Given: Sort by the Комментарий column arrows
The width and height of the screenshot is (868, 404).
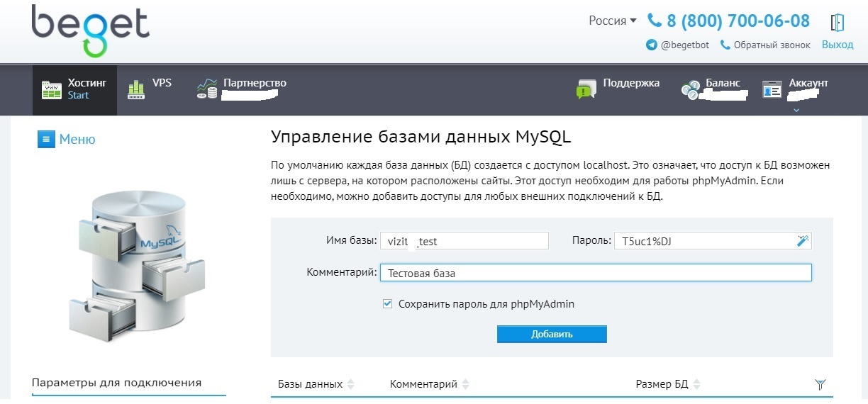Looking at the screenshot, I should [465, 384].
